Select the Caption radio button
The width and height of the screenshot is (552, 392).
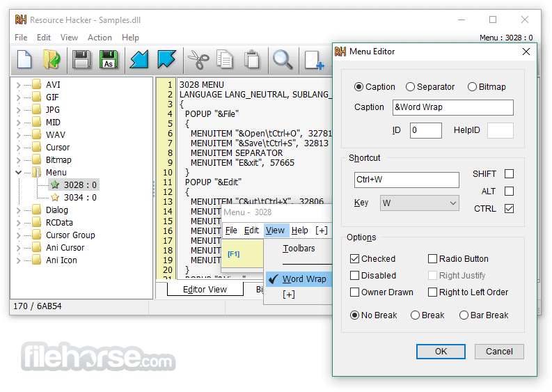click(x=358, y=86)
